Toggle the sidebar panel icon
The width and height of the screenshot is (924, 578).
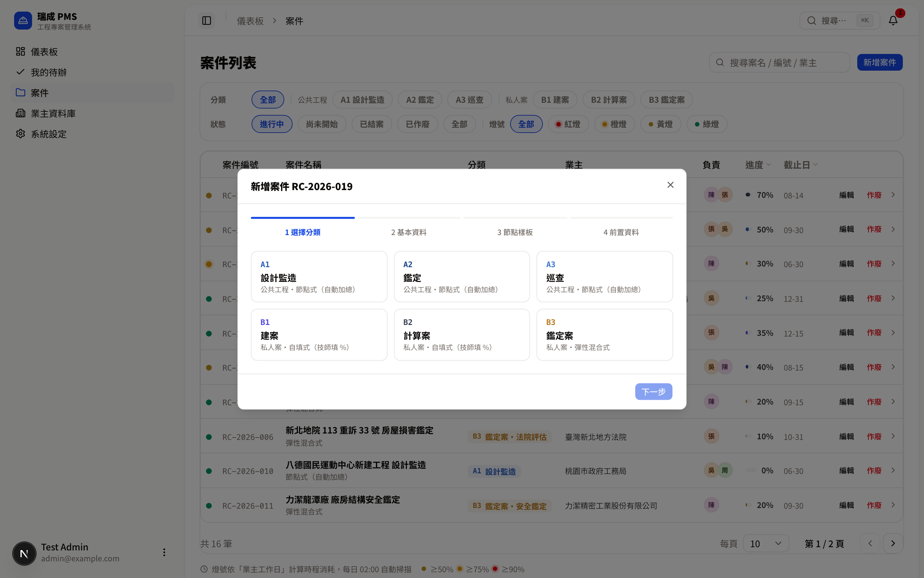pyautogui.click(x=207, y=21)
